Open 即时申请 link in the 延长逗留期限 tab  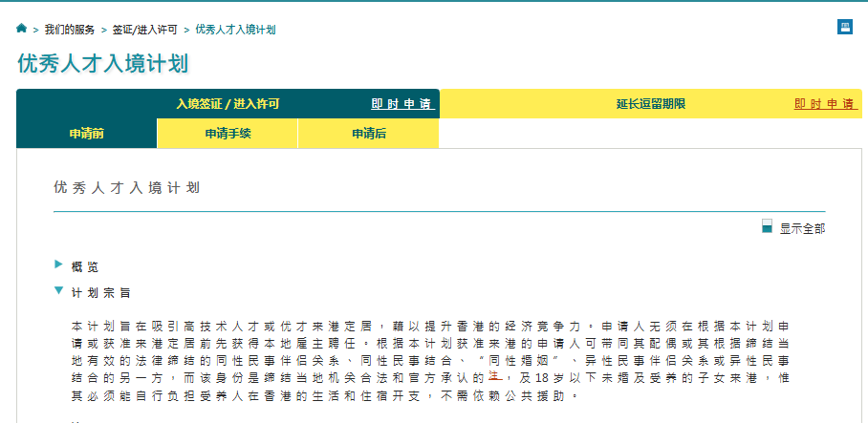[825, 104]
